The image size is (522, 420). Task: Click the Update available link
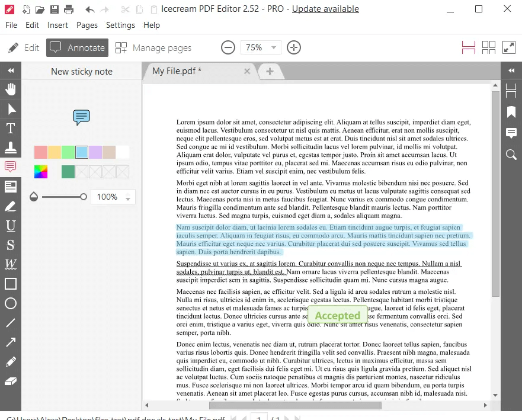pos(325,9)
